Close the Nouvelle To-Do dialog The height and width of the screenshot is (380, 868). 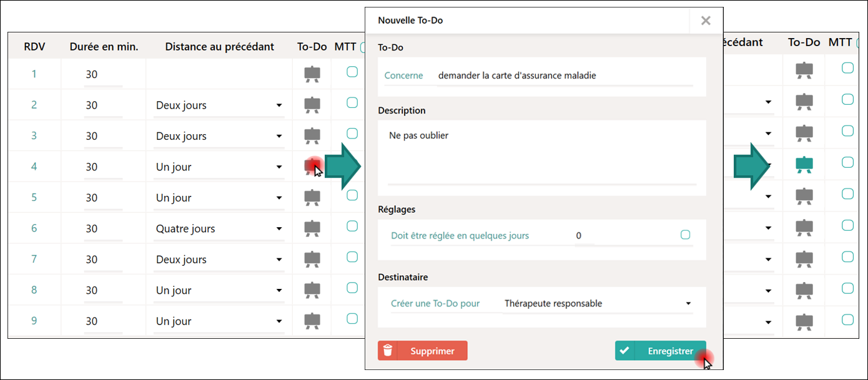[x=706, y=21]
